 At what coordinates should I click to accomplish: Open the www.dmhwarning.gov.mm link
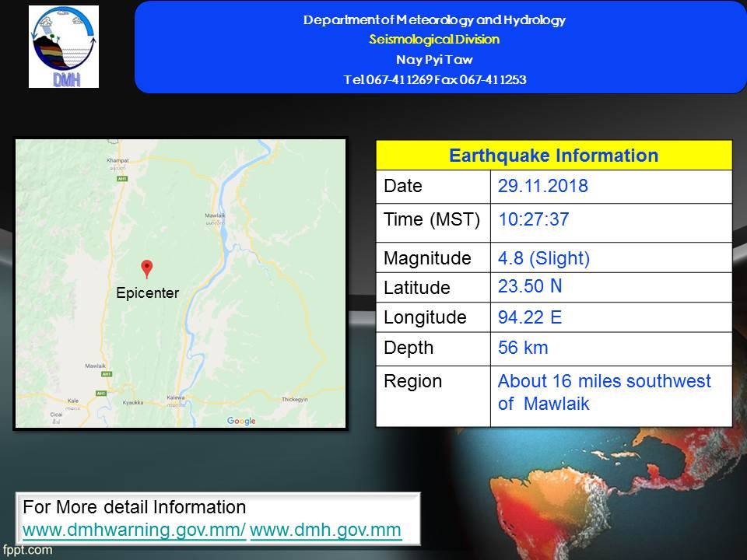tap(134, 530)
